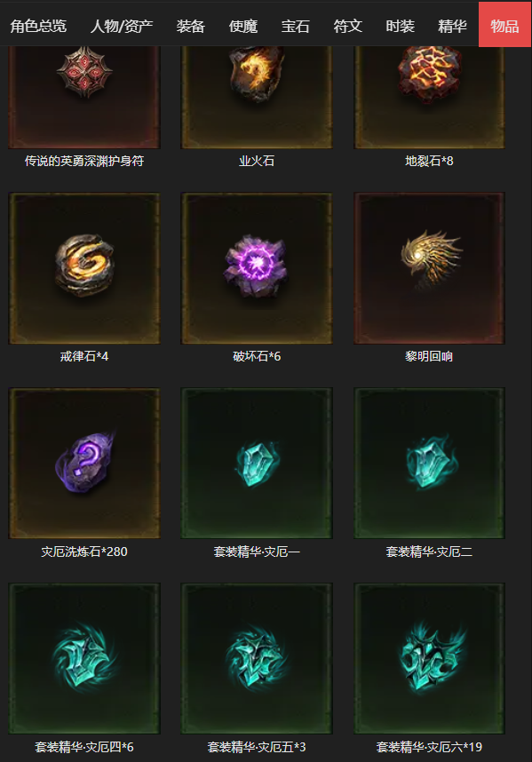Click the 套装精华·灾厄五 essence icon
The height and width of the screenshot is (762, 532).
point(257,658)
